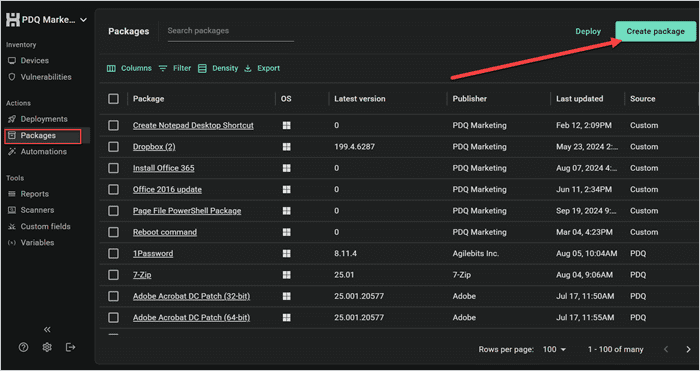Open the settings gear icon
The width and height of the screenshot is (700, 371).
(47, 347)
